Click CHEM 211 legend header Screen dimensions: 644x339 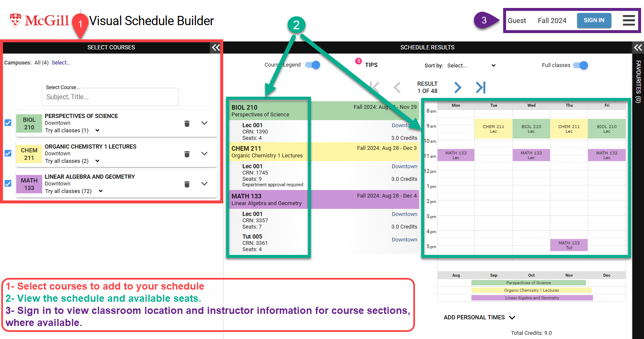[x=323, y=152]
